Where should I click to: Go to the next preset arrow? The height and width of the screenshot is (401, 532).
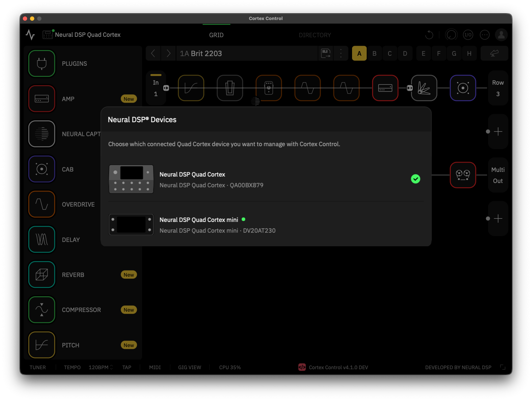tap(169, 53)
